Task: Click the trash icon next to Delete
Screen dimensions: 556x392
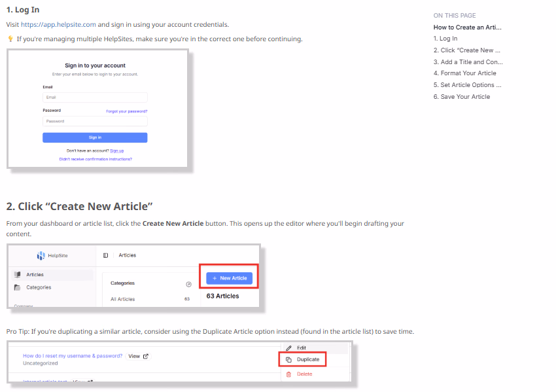Action: click(x=288, y=374)
